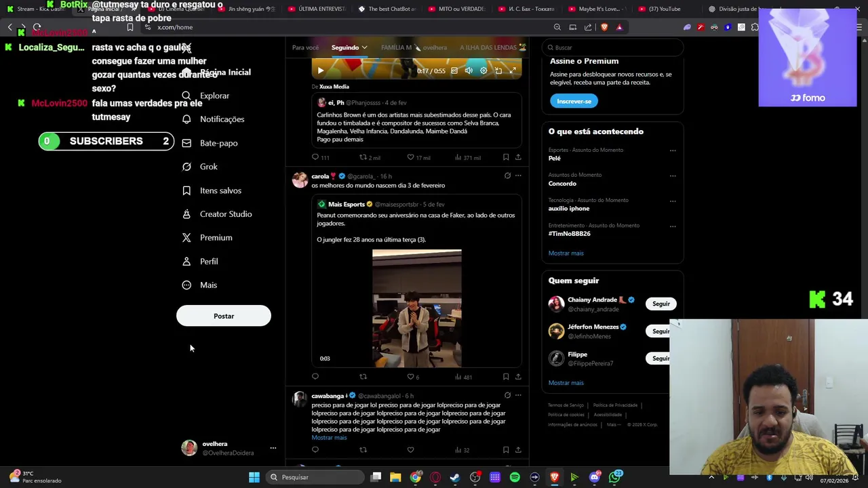Open Creator Studio icon in sidebar
This screenshot has height=488, width=868.
click(186, 214)
